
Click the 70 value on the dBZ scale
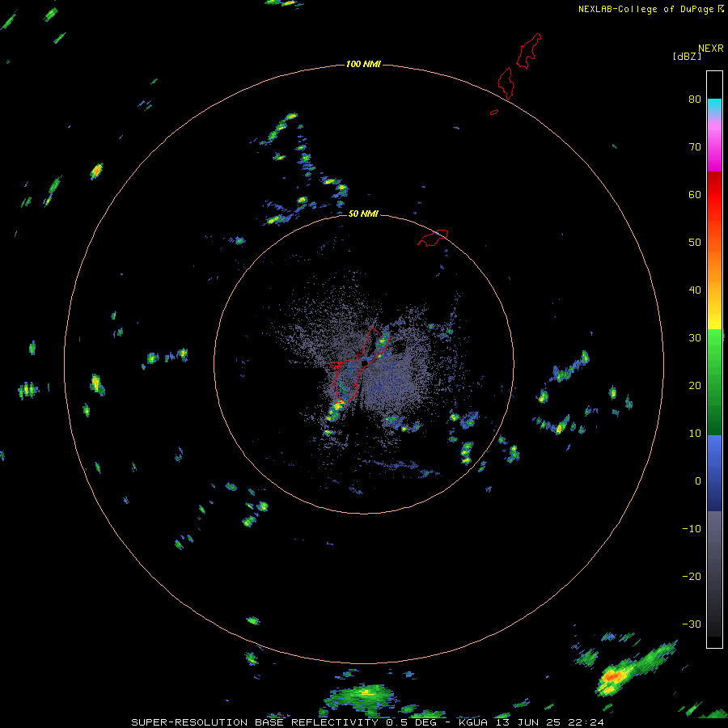tap(695, 147)
